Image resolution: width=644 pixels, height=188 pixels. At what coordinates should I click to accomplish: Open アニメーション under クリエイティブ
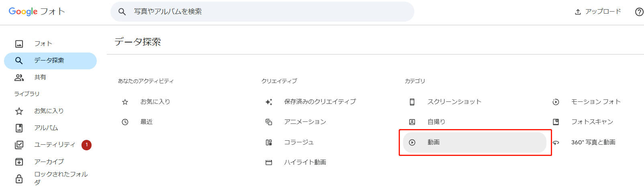(305, 122)
